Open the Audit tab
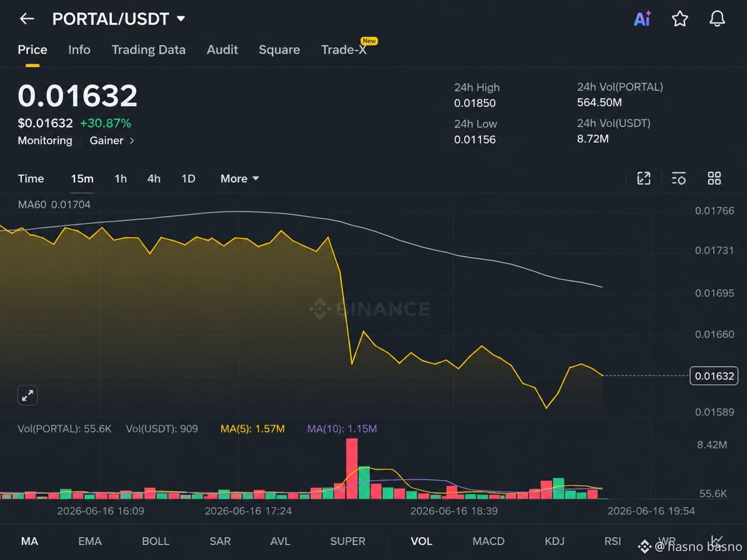 click(222, 50)
